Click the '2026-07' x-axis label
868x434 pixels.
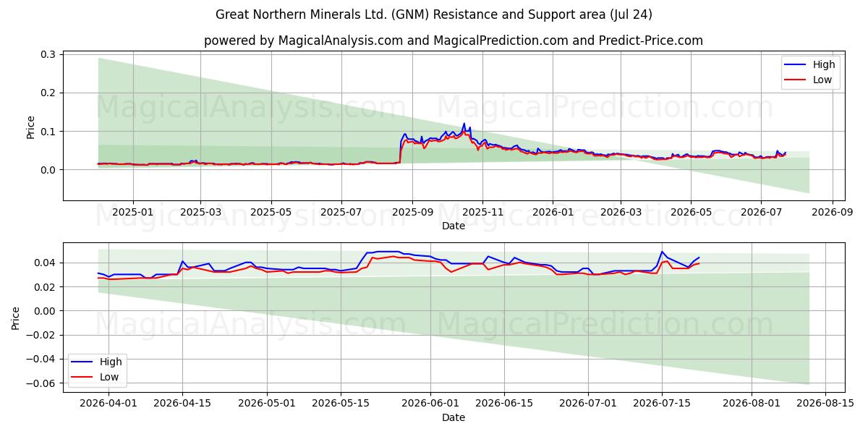[x=760, y=213]
